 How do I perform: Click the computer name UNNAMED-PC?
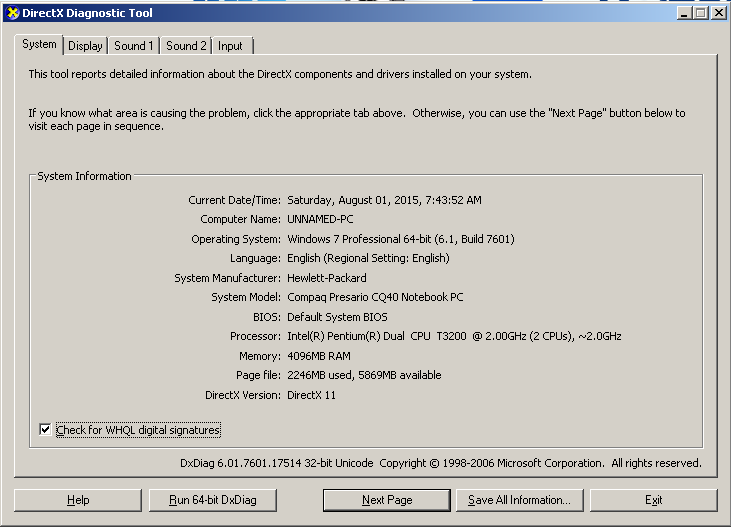pos(320,219)
